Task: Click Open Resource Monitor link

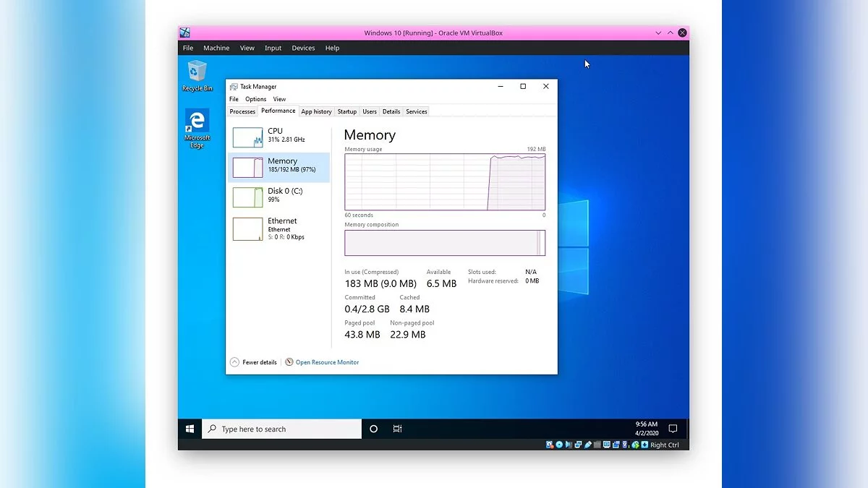Action: pyautogui.click(x=327, y=362)
